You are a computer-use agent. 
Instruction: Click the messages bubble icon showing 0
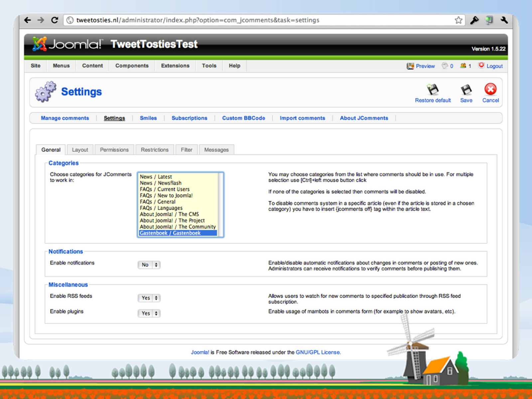coord(445,66)
